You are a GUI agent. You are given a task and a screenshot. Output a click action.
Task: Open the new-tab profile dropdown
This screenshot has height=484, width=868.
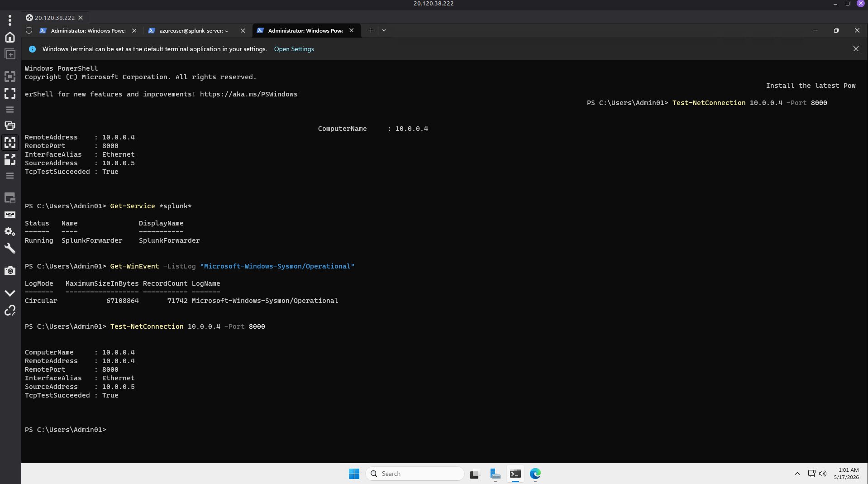click(384, 30)
